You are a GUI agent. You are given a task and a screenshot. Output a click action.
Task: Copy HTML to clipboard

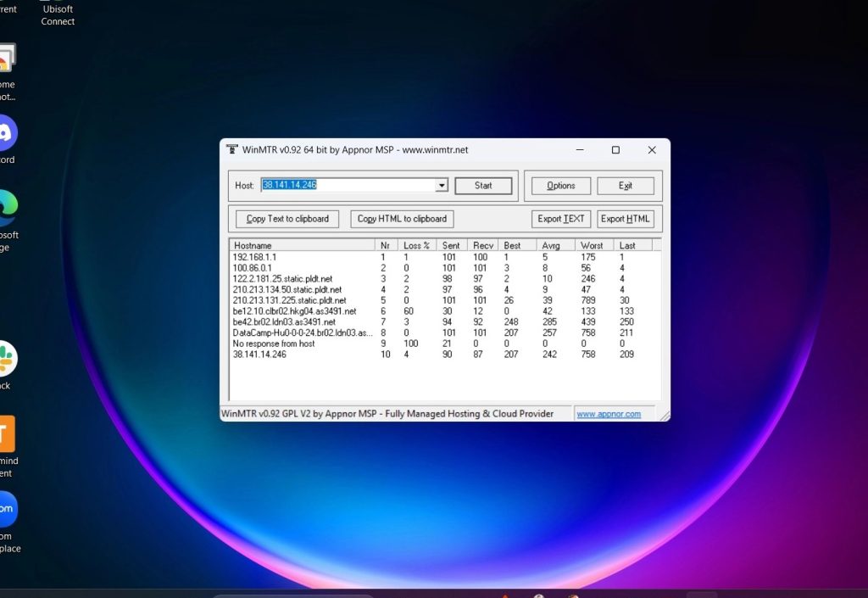(x=402, y=219)
